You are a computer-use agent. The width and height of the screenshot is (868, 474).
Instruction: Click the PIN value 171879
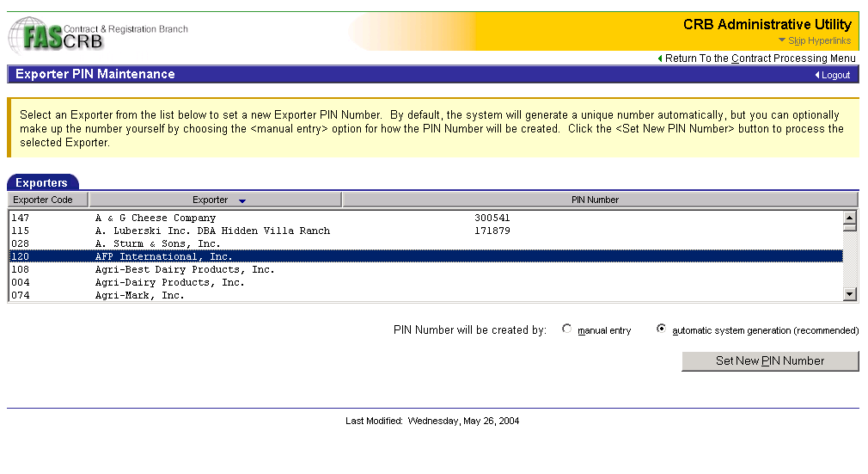click(492, 231)
